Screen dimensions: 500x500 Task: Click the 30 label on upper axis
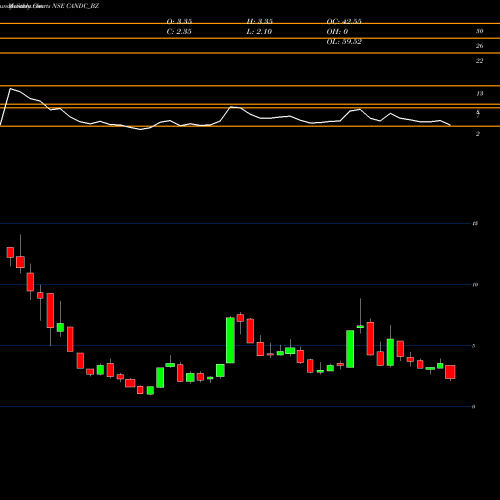coord(479,31)
